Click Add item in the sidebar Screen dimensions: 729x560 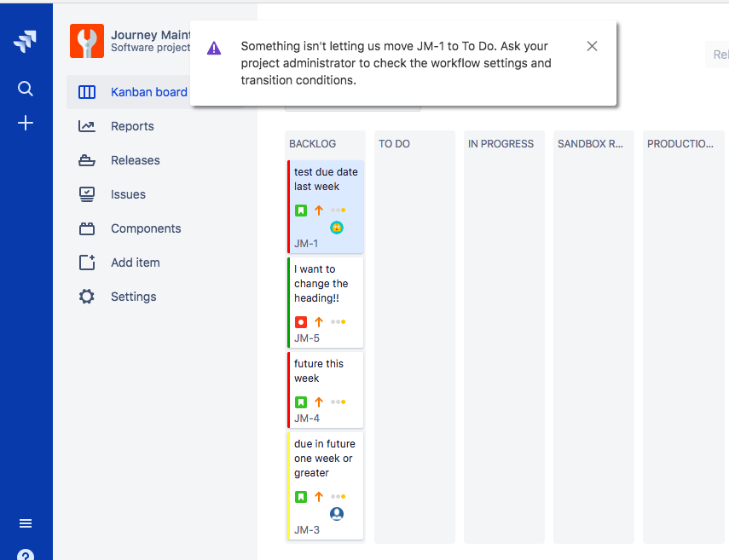pos(136,263)
